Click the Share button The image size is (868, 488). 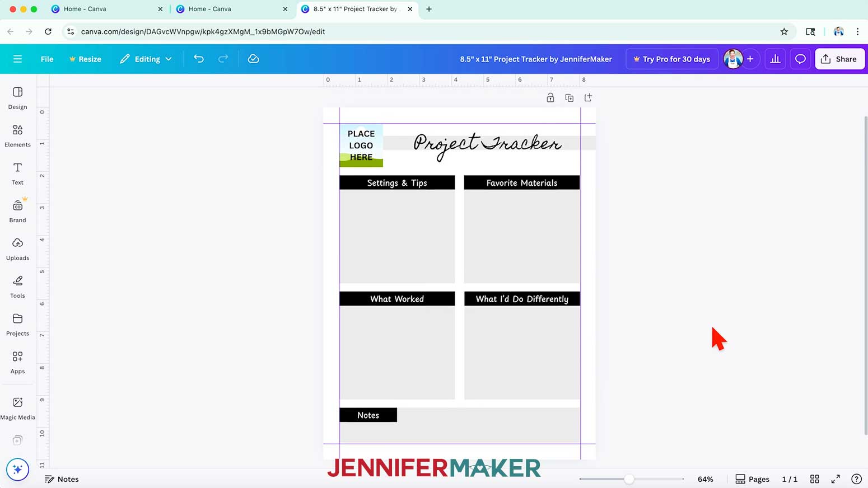tap(839, 59)
